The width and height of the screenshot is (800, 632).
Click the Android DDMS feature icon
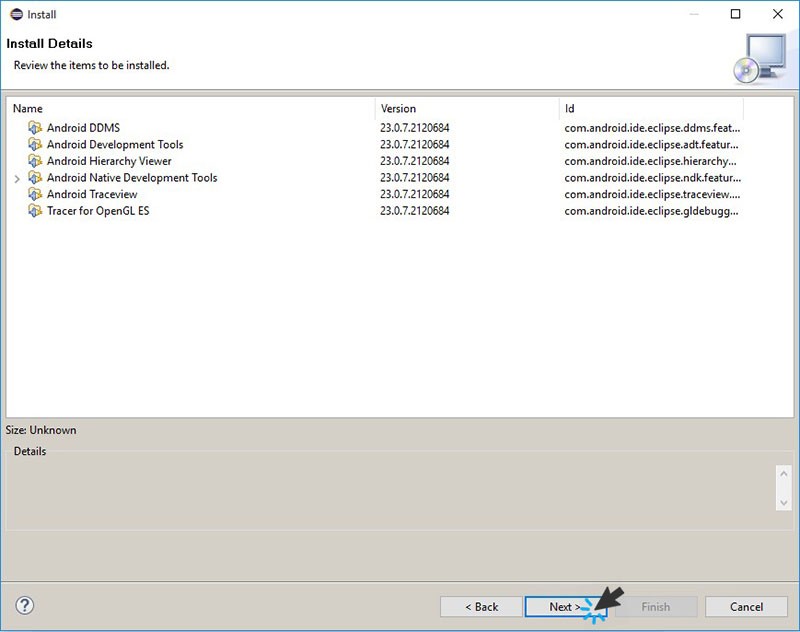(x=36, y=128)
